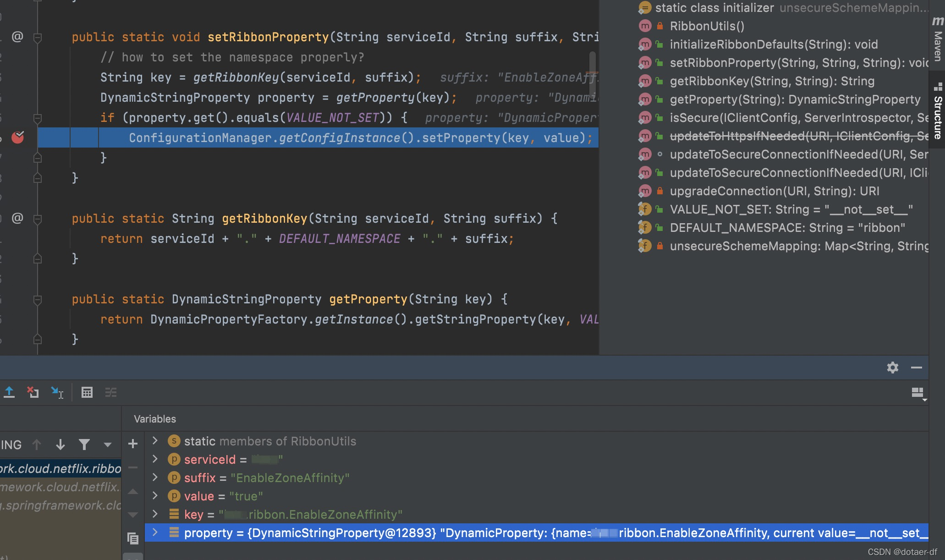This screenshot has width=945, height=560.
Task: Click the remove watch minus button
Action: click(x=133, y=467)
